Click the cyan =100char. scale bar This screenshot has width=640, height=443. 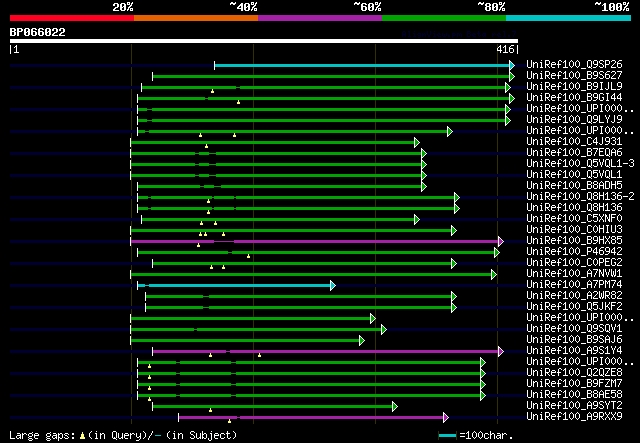(x=447, y=436)
